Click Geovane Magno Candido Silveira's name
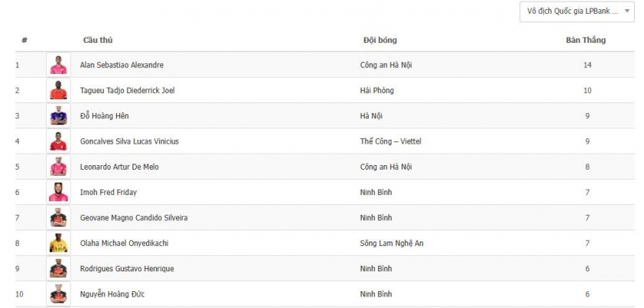 pos(134,218)
